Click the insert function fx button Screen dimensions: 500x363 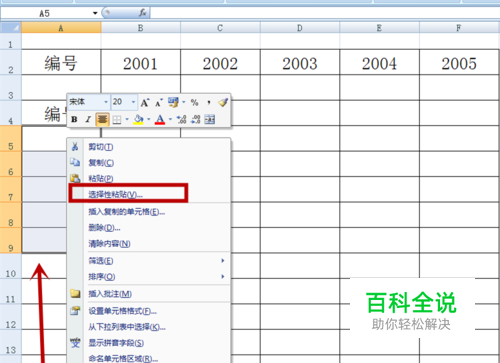(x=143, y=13)
